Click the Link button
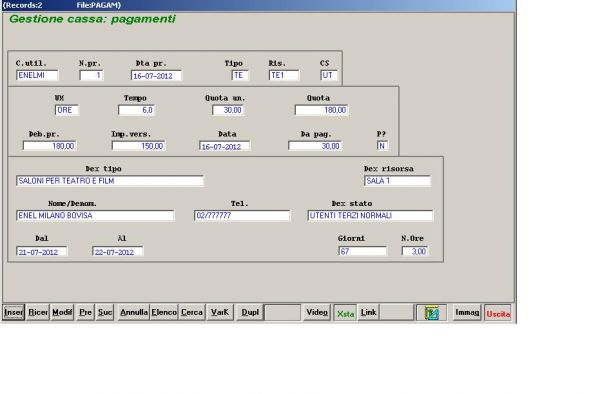Screen dimensions: 600x394 coord(368,313)
